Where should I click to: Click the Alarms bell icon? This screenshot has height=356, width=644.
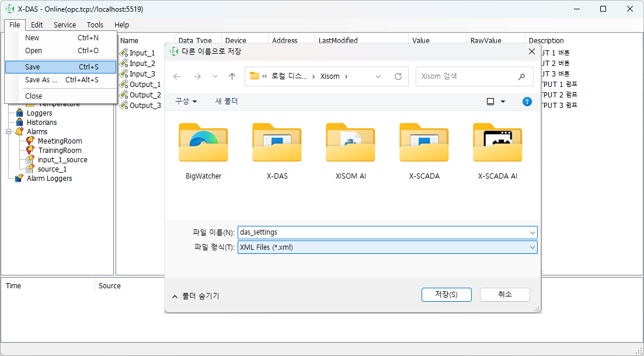coord(20,131)
